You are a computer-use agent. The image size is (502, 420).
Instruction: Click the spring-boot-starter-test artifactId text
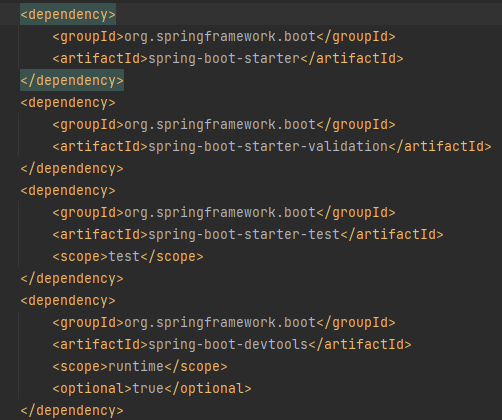click(x=244, y=235)
